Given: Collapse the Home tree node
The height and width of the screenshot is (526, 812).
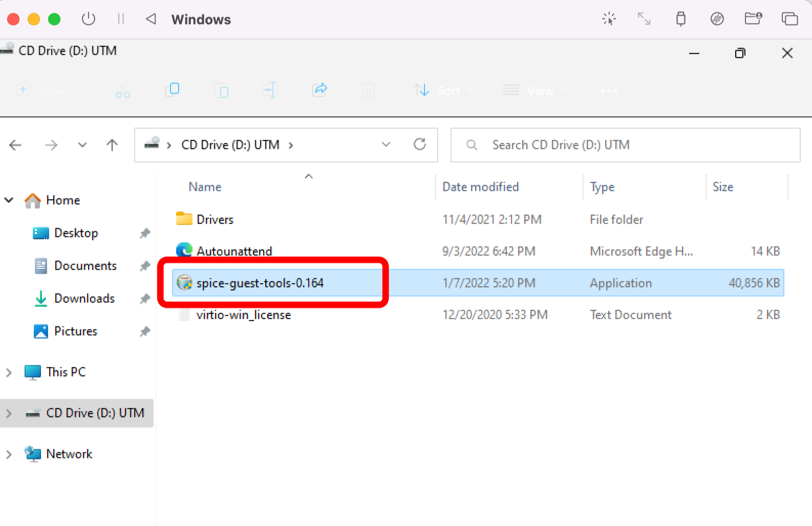Looking at the screenshot, I should click(x=9, y=200).
